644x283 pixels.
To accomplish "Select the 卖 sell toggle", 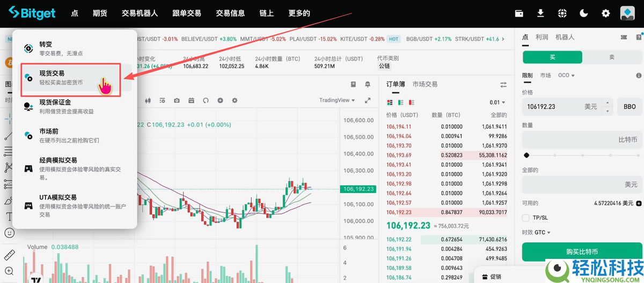I will [x=612, y=57].
